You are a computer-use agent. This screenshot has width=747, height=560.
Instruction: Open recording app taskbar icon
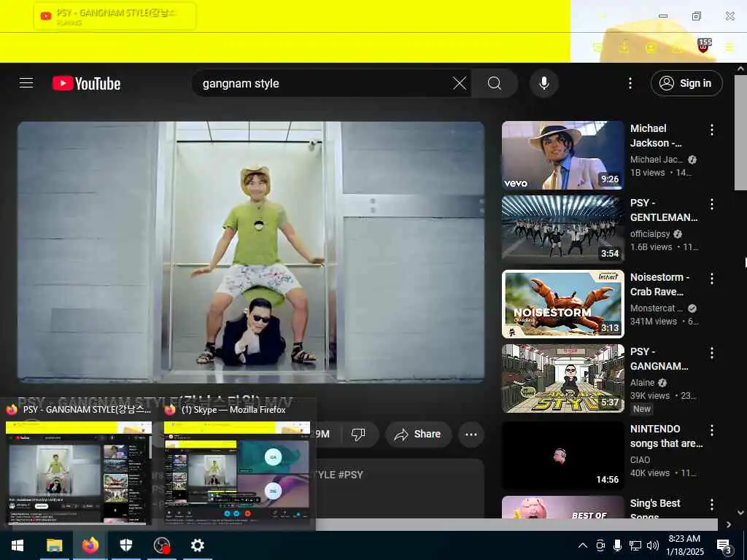tap(162, 545)
